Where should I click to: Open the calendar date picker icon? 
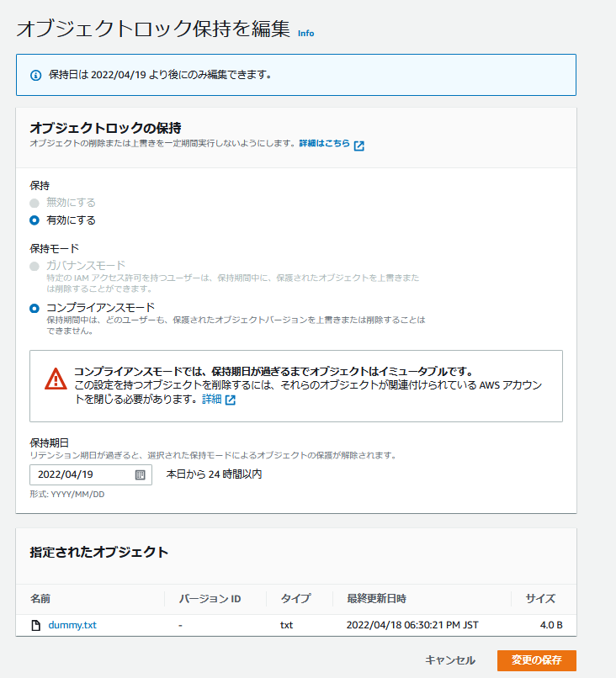tap(141, 474)
